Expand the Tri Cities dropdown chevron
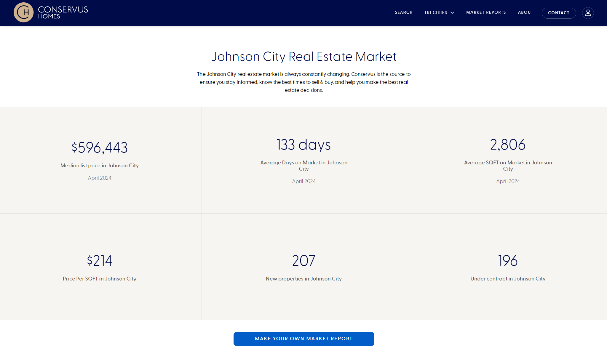The height and width of the screenshot is (364, 607). pos(452,13)
